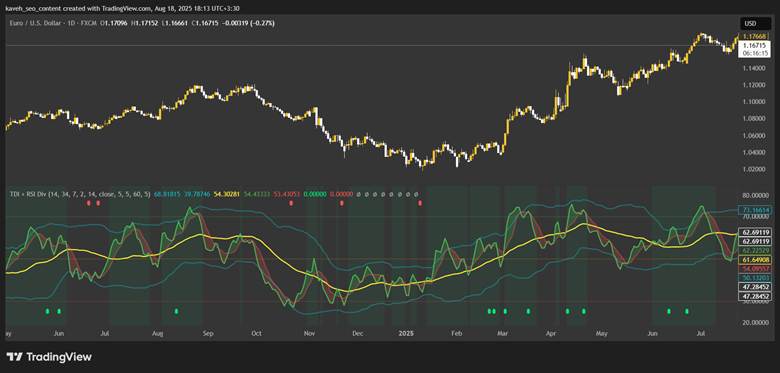Screen dimensions: 780x373
Task: Select the Sep label on time axis
Action: 208,333
